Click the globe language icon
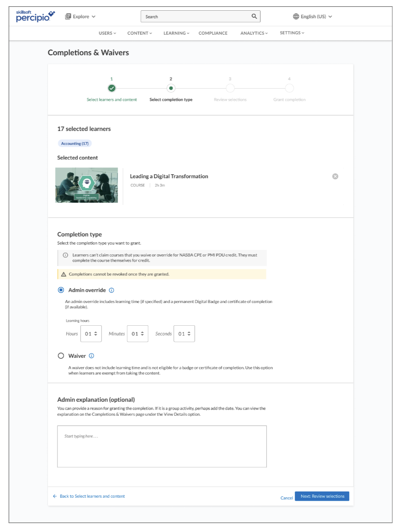 click(296, 16)
